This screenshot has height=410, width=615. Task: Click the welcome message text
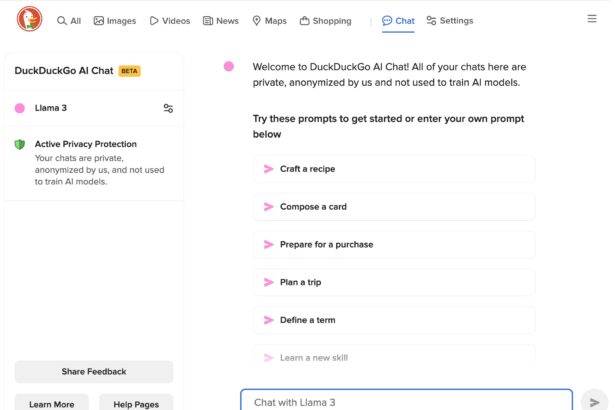(389, 75)
